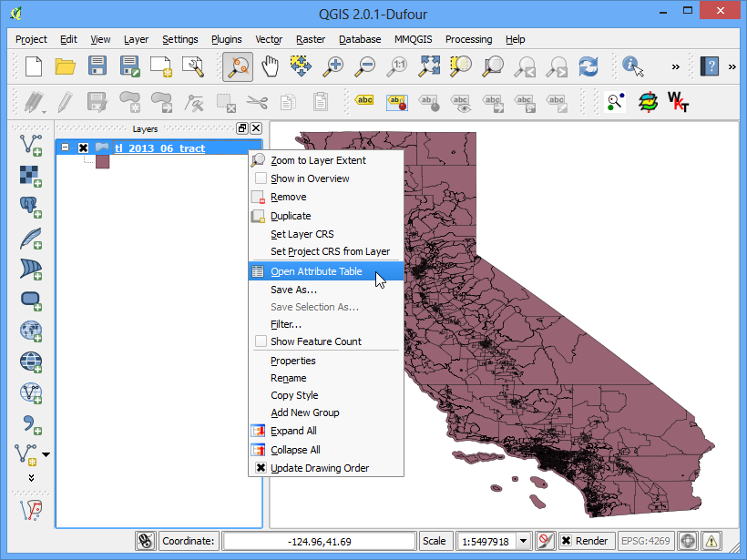Activate the Zoom In magnifier tool

point(333,66)
